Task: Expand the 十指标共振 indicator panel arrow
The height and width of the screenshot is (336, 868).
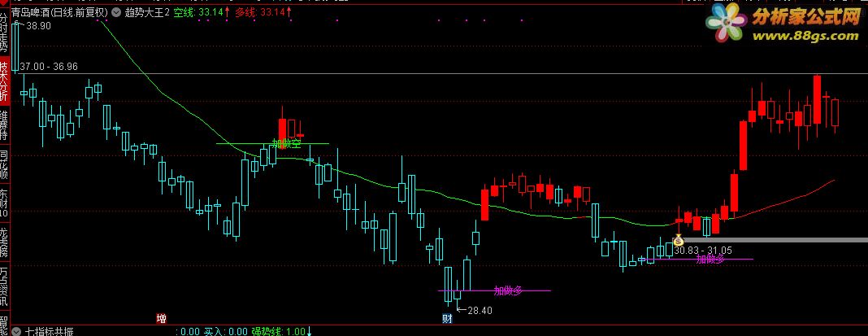Action: (16, 332)
